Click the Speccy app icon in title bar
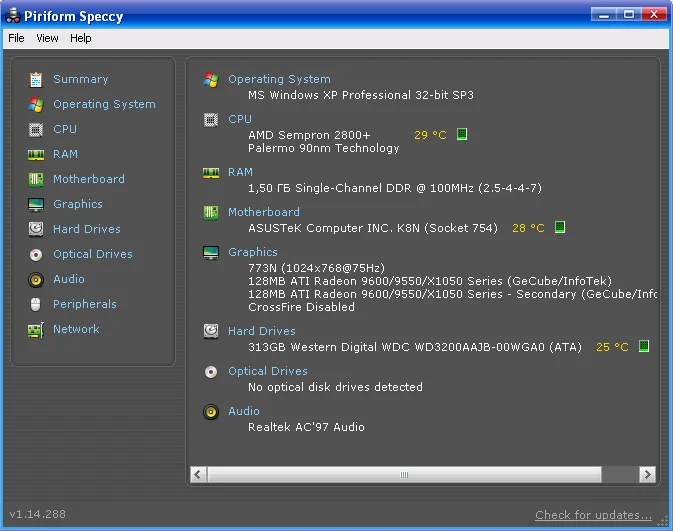673x531 pixels. pyautogui.click(x=13, y=15)
